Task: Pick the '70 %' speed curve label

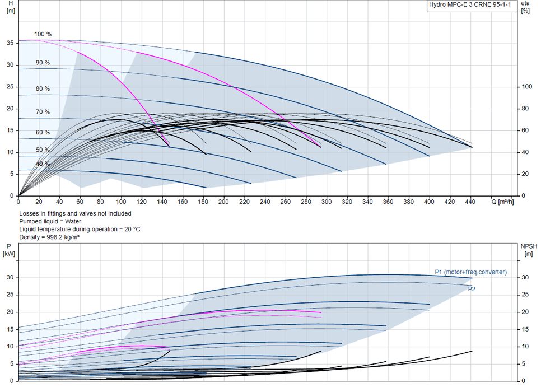Action: [43, 112]
